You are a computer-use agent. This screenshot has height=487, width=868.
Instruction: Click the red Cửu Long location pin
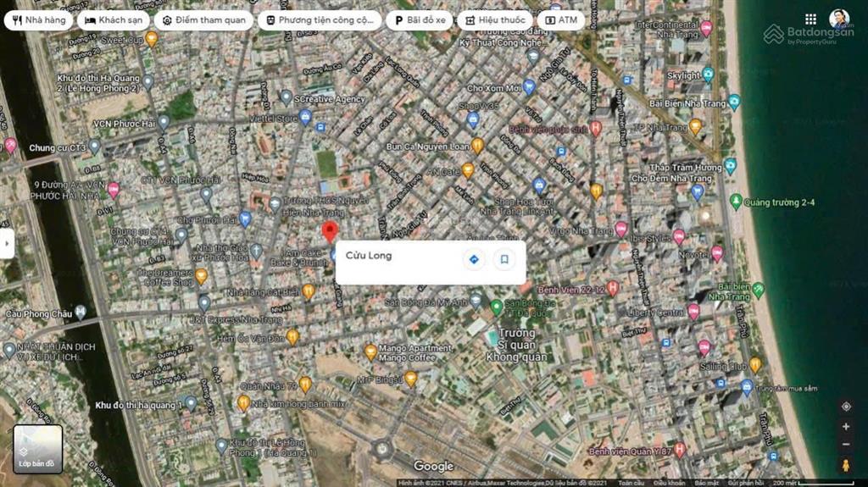pyautogui.click(x=331, y=231)
